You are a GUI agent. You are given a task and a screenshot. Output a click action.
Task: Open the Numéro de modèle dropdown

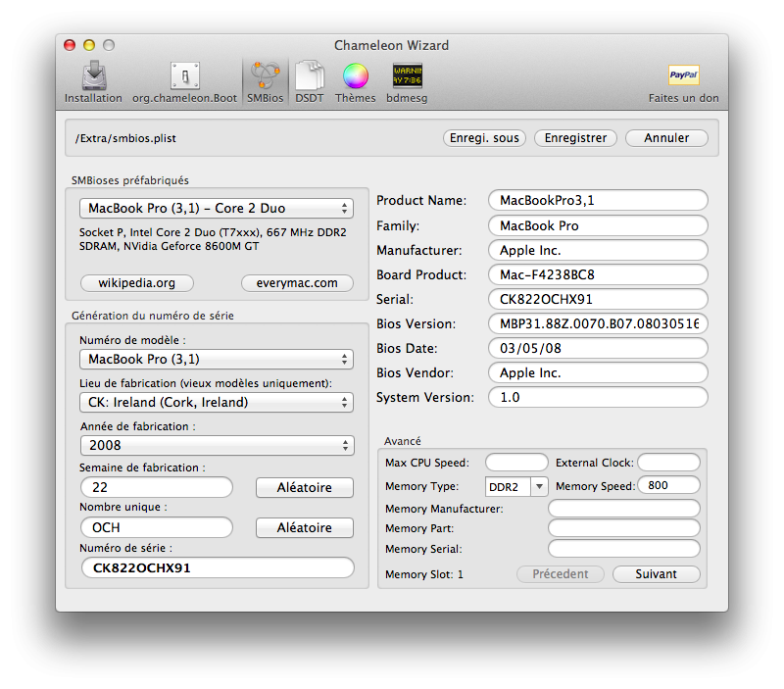pyautogui.click(x=216, y=360)
